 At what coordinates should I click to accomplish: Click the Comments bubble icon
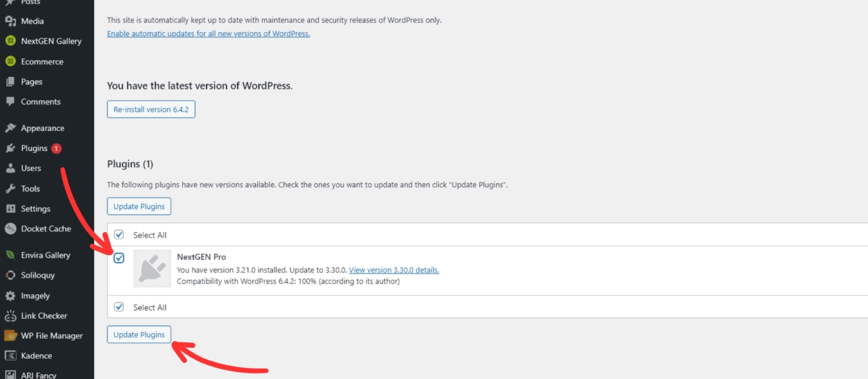pos(10,102)
